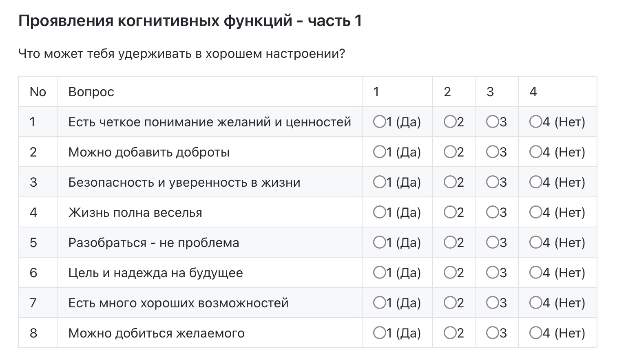Select 4 (Нет) for 'Жизнь полна веселья'
626x364 pixels.
pos(535,212)
